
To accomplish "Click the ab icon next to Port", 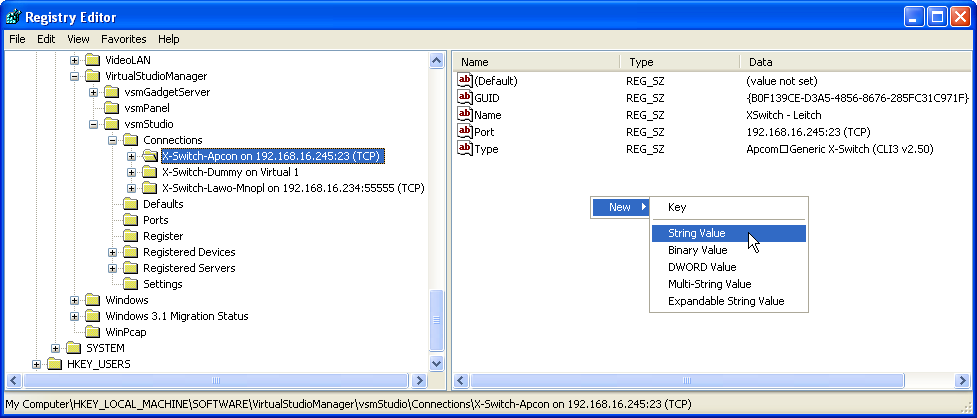I will point(464,131).
